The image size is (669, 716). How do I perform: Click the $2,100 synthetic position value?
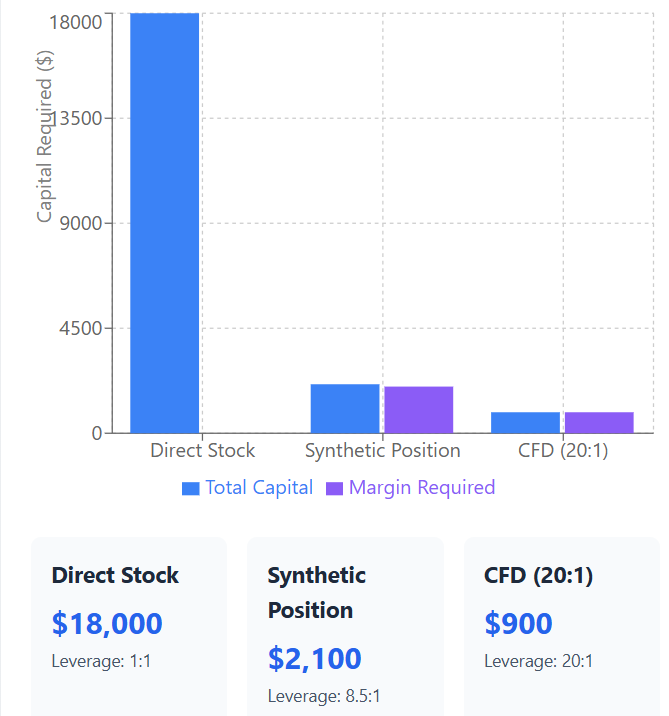(x=315, y=659)
